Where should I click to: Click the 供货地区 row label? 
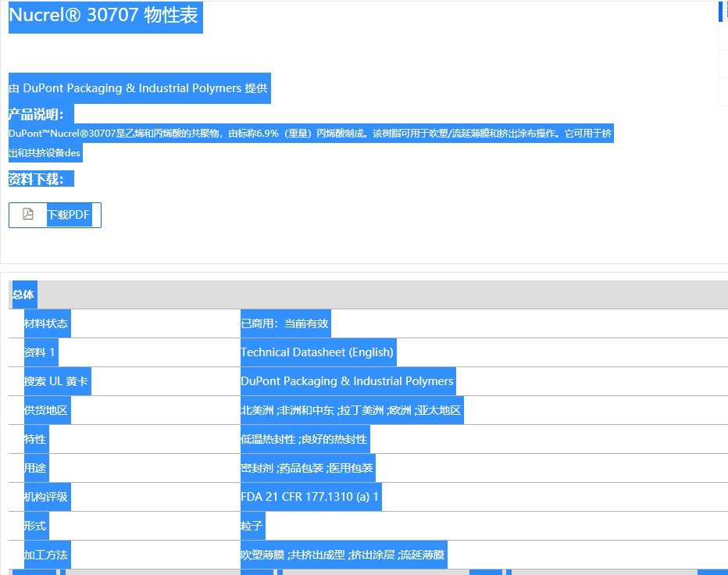coord(46,410)
